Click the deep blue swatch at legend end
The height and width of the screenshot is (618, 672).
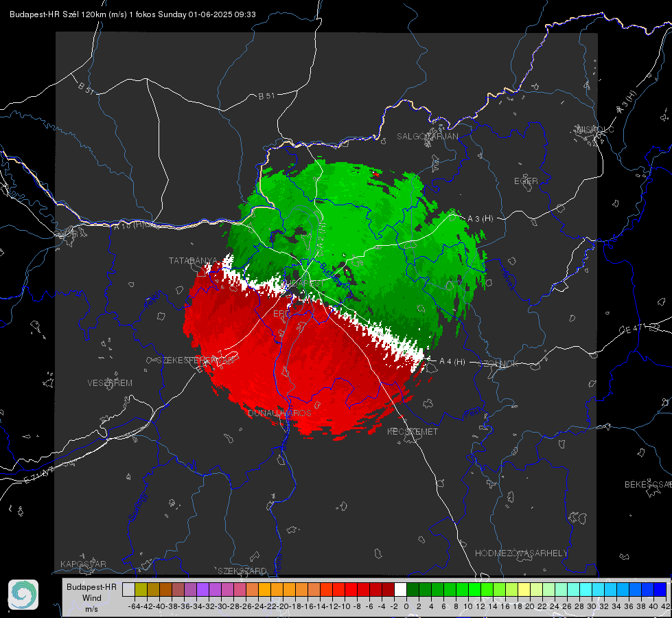tap(660, 589)
